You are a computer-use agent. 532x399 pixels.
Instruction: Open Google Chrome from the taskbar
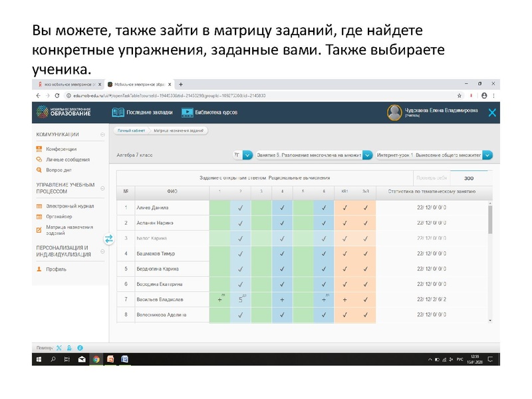pos(95,358)
